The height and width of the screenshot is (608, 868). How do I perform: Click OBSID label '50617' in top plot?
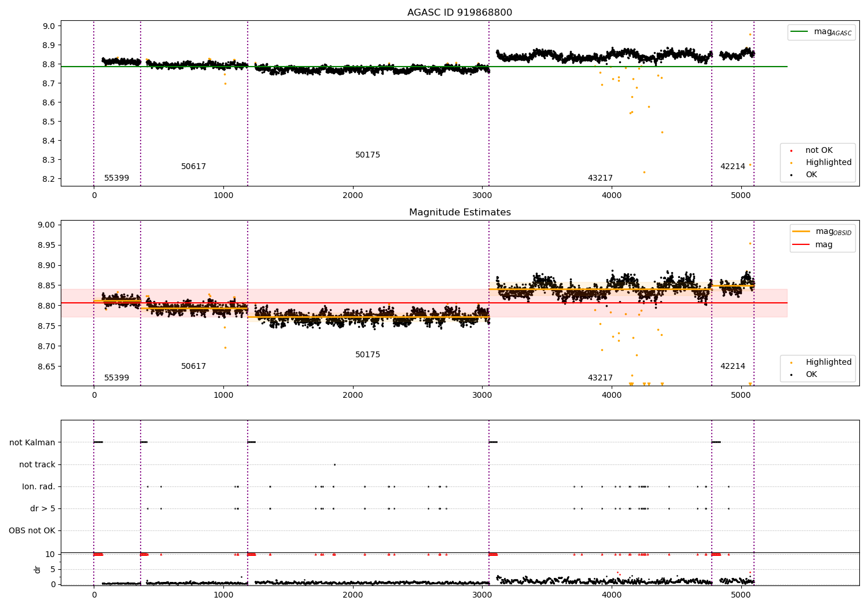(x=193, y=167)
